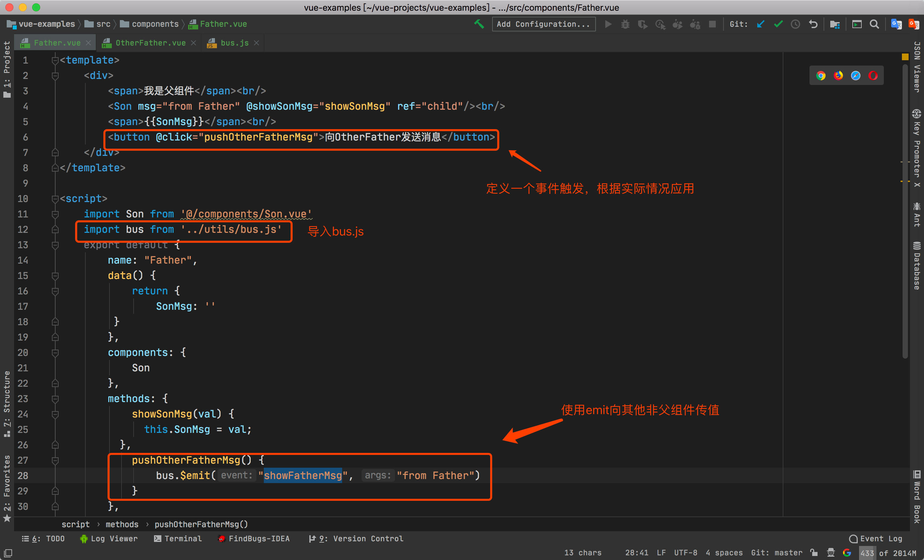Viewport: 924px width, 560px height.
Task: Click Run Anything terminal-play icon
Action: click(857, 24)
